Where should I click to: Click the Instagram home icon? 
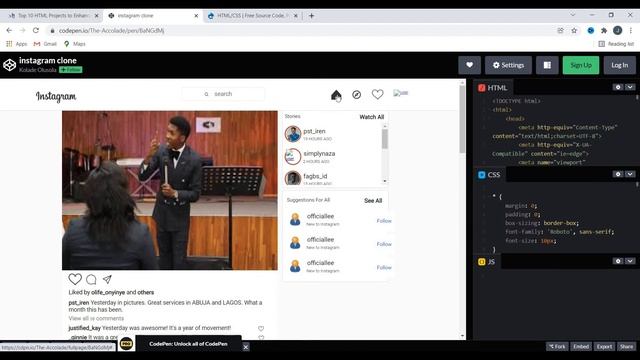(336, 95)
